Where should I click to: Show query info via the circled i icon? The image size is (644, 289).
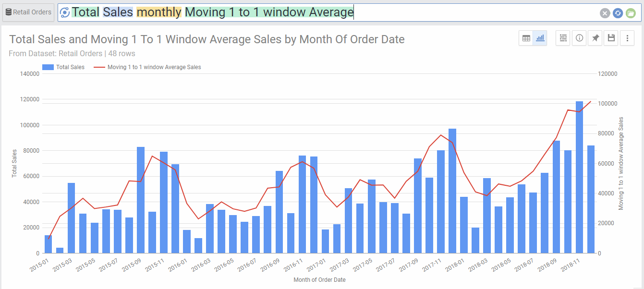(579, 38)
